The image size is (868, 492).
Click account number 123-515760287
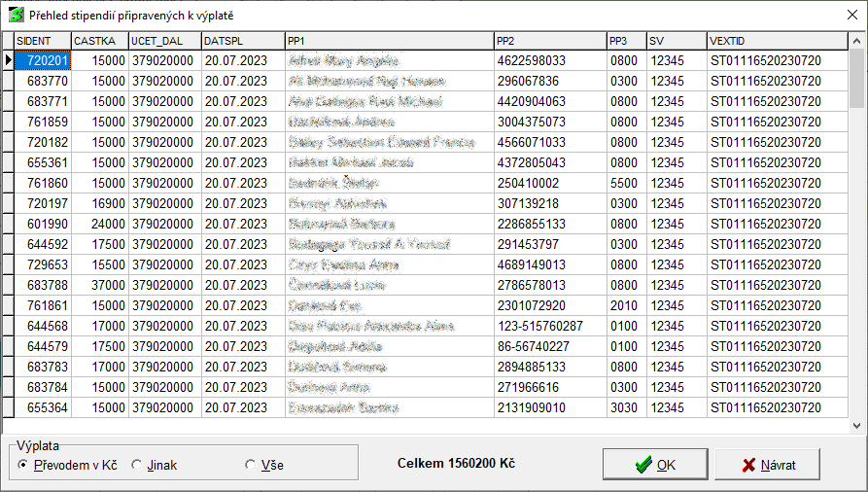[539, 326]
